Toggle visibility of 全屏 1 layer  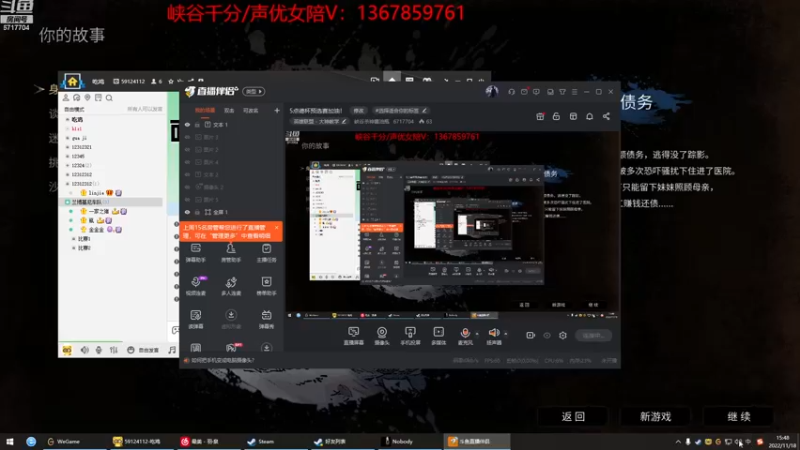[x=187, y=212]
